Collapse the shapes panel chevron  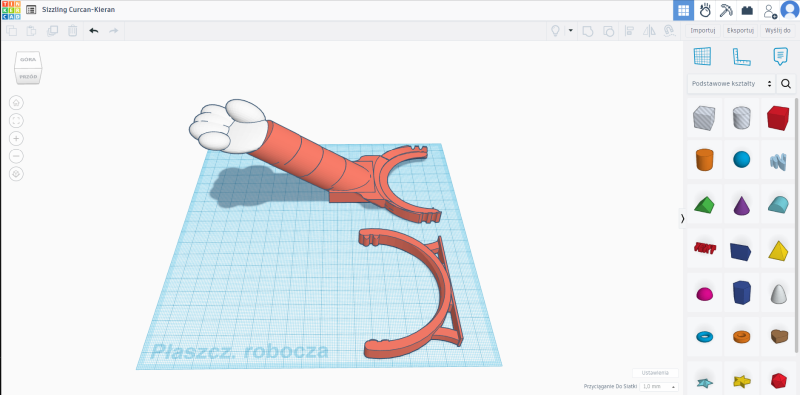pyautogui.click(x=682, y=218)
